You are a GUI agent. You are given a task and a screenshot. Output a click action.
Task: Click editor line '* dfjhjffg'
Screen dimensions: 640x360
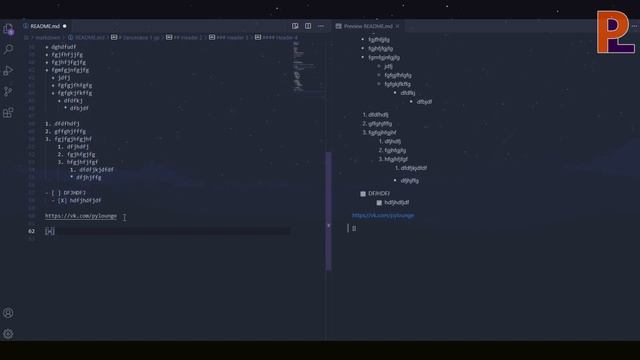pyautogui.click(x=86, y=178)
